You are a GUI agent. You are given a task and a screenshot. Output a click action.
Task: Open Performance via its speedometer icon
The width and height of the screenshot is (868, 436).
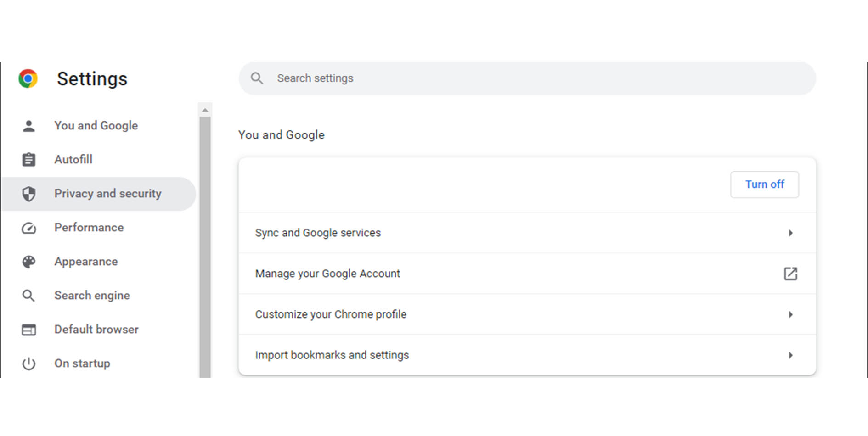[x=28, y=228]
